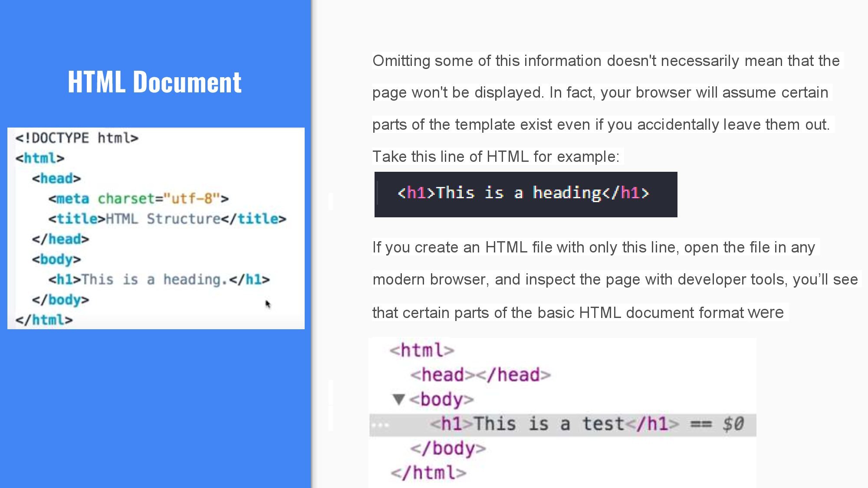The image size is (868, 488).
Task: Click the dark code block with h1 heading
Action: click(x=525, y=194)
